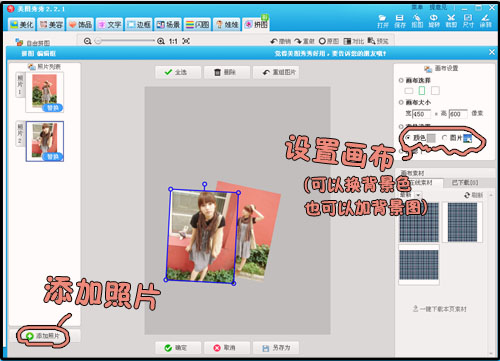Open the 拼图 collage tab
This screenshot has width=500, height=361.
[256, 24]
